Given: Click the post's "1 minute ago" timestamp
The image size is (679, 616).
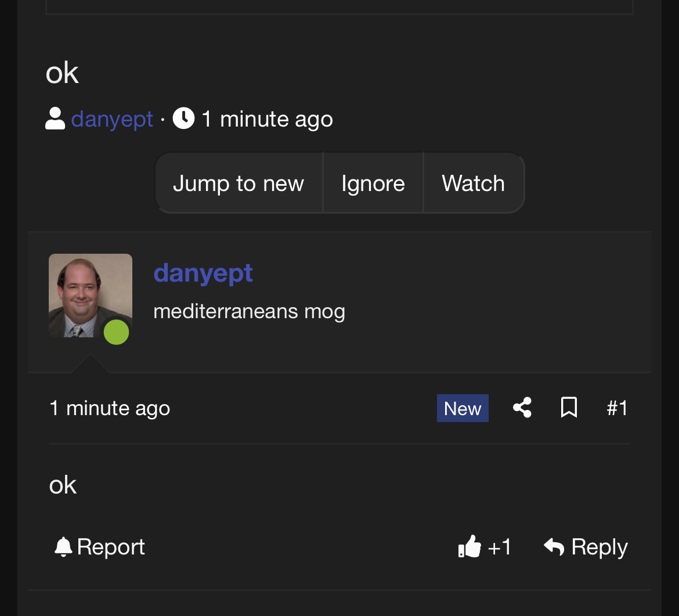Looking at the screenshot, I should (x=110, y=408).
